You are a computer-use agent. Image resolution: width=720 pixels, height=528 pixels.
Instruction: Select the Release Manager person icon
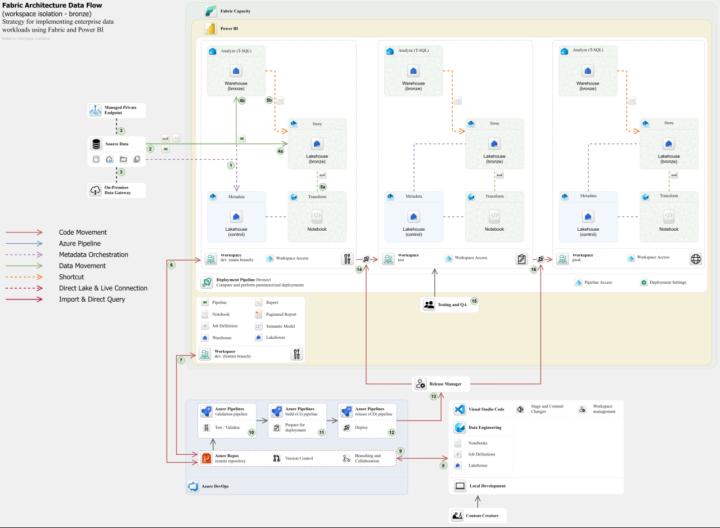[421, 382]
